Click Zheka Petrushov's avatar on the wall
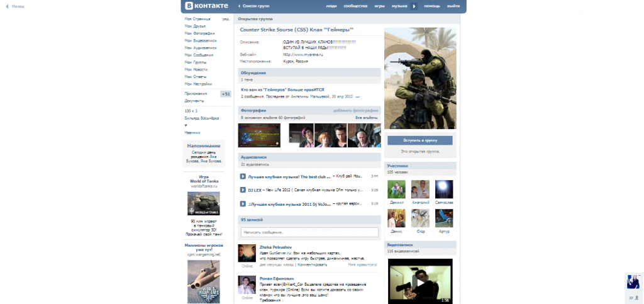Viewport: 644px width, 304px height. [x=247, y=253]
